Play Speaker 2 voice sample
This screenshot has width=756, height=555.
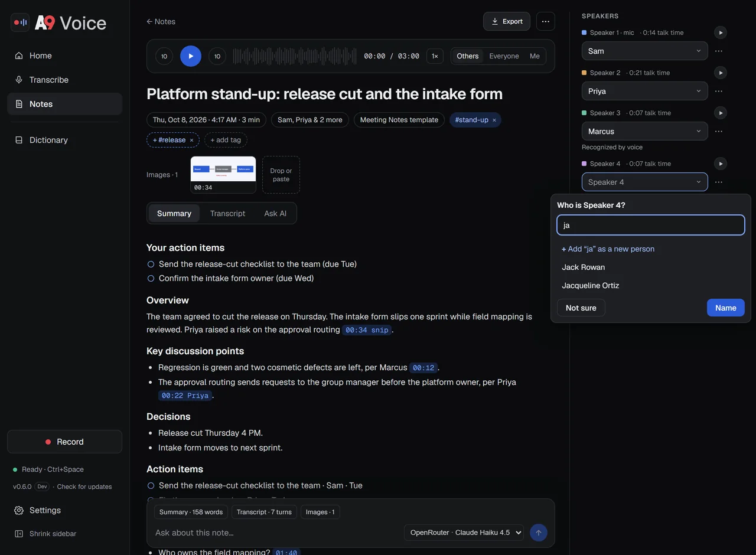[720, 73]
